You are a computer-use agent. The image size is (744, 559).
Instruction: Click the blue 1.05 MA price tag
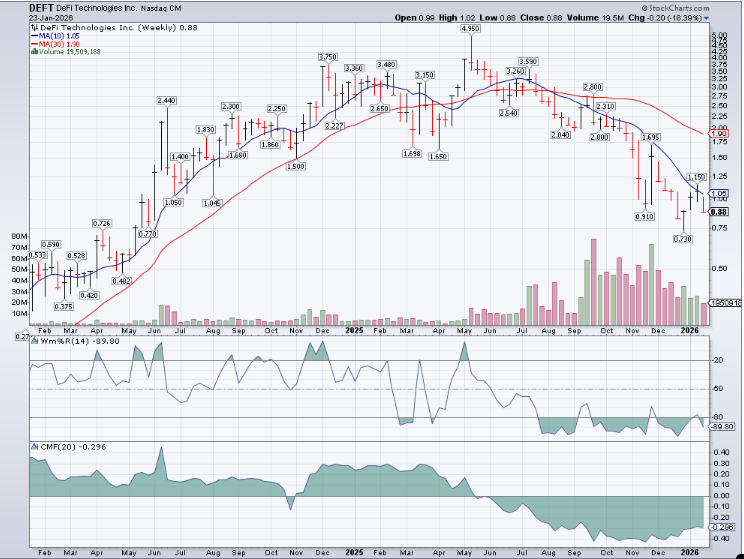pos(718,193)
